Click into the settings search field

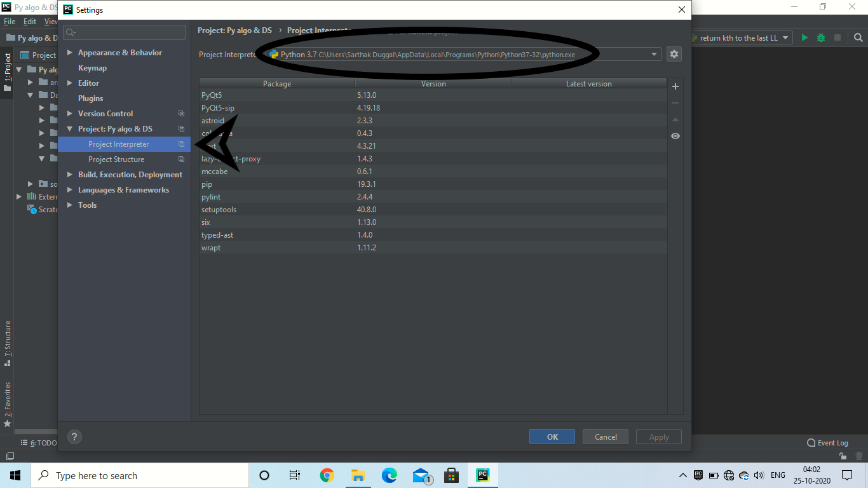(124, 32)
